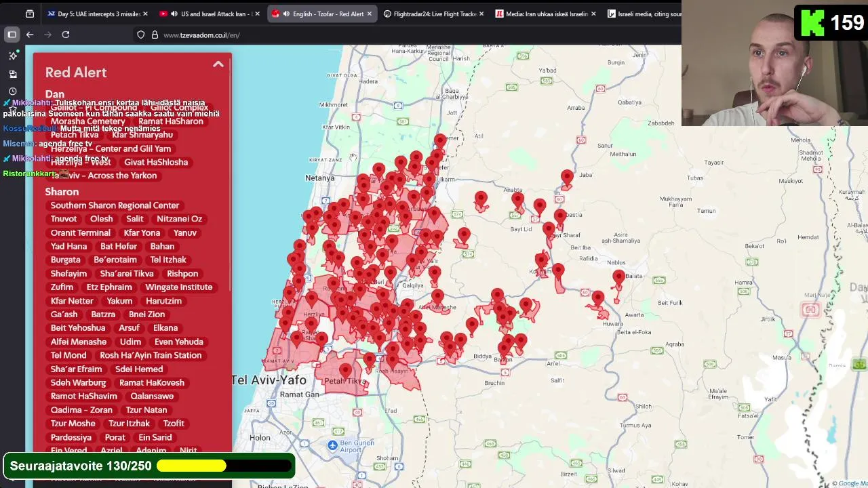Click the Ben Gurion Airport map icon

point(332,445)
